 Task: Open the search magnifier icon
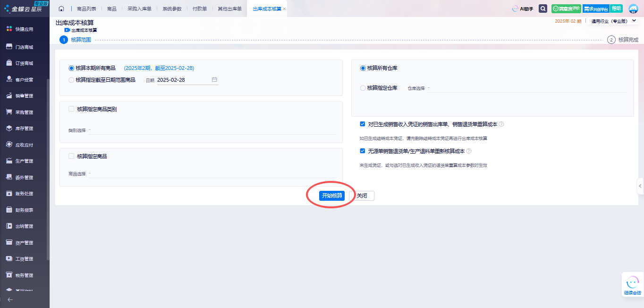click(543, 9)
